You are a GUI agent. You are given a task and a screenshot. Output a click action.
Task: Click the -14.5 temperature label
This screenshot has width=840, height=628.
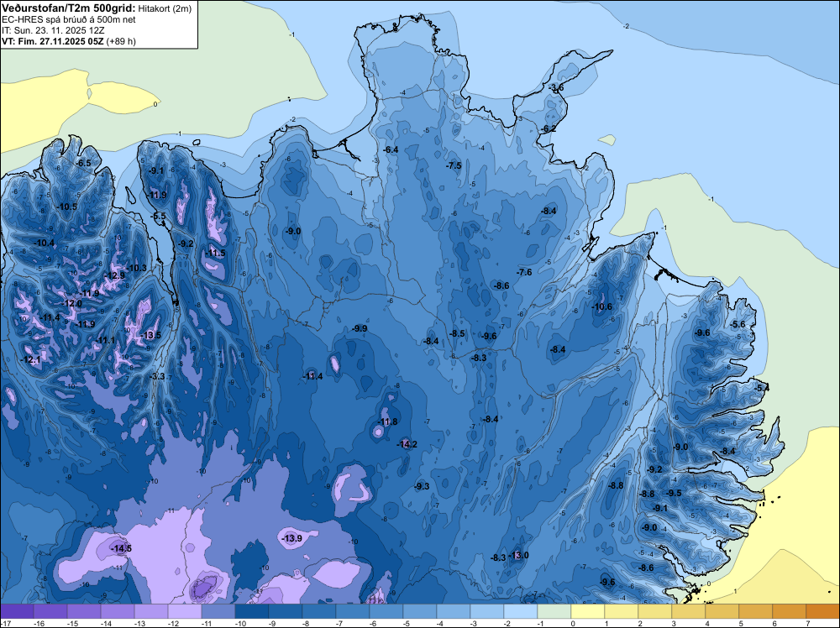(120, 549)
